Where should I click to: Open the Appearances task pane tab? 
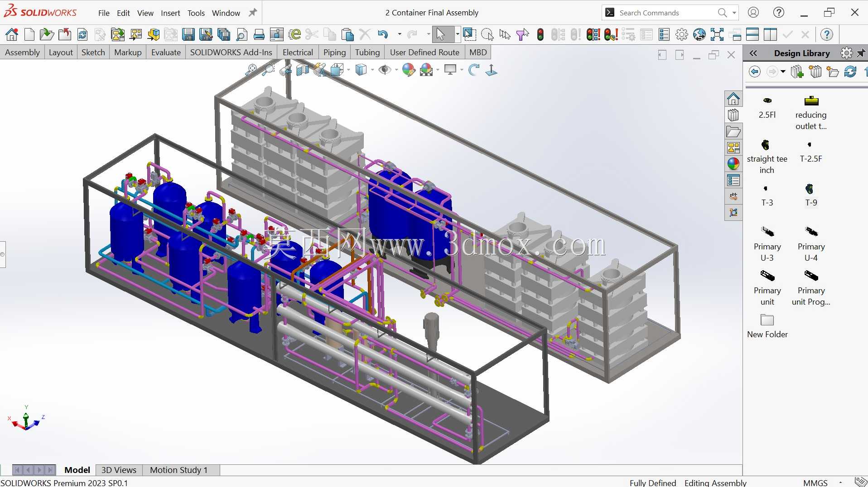pyautogui.click(x=733, y=164)
